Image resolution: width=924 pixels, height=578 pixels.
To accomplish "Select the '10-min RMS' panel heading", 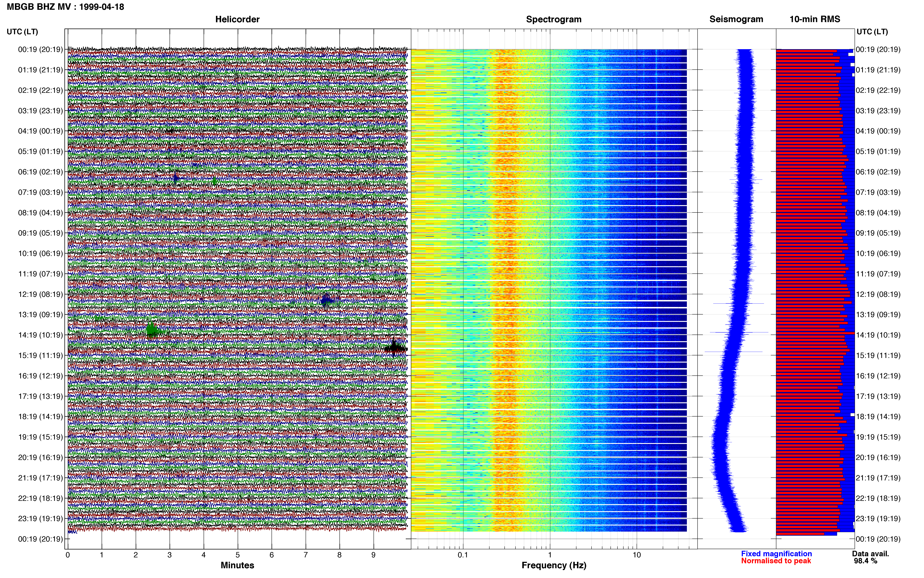I will pos(815,19).
